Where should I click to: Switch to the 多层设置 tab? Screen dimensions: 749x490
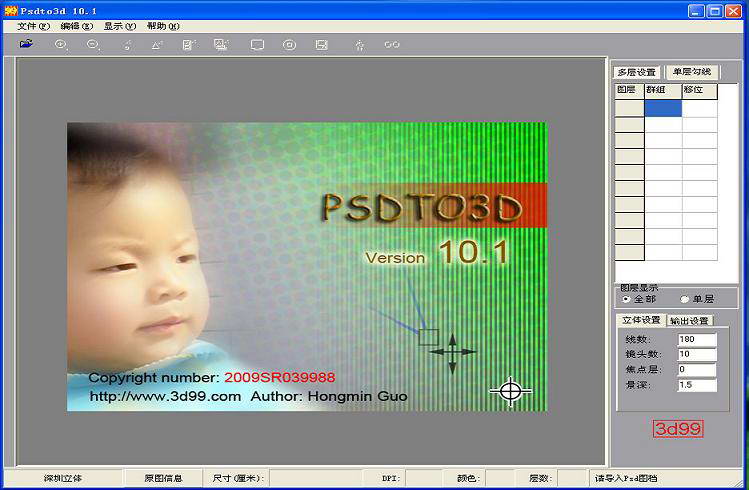tap(637, 72)
